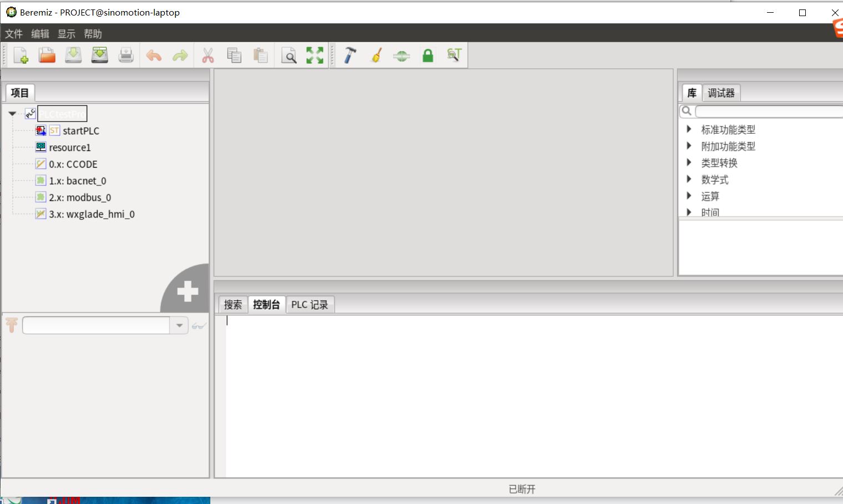Clean the build using the broom icon
Image resolution: width=843 pixels, height=504 pixels.
point(376,55)
